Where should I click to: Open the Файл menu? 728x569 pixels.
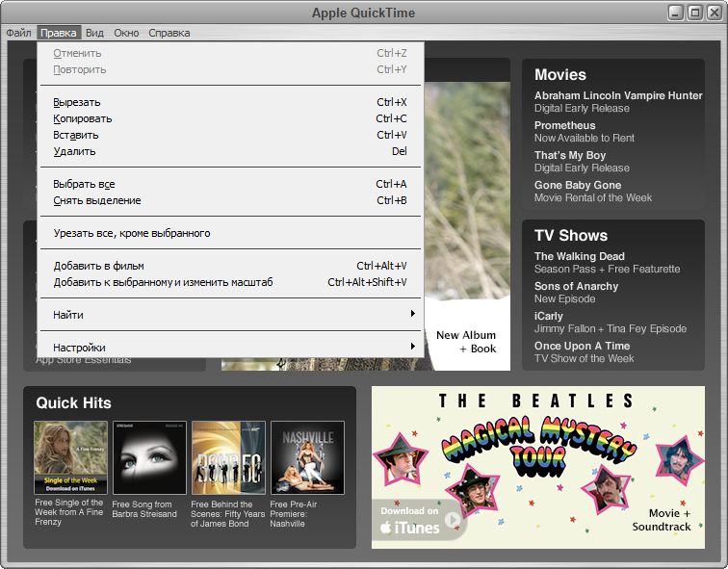pyautogui.click(x=18, y=33)
